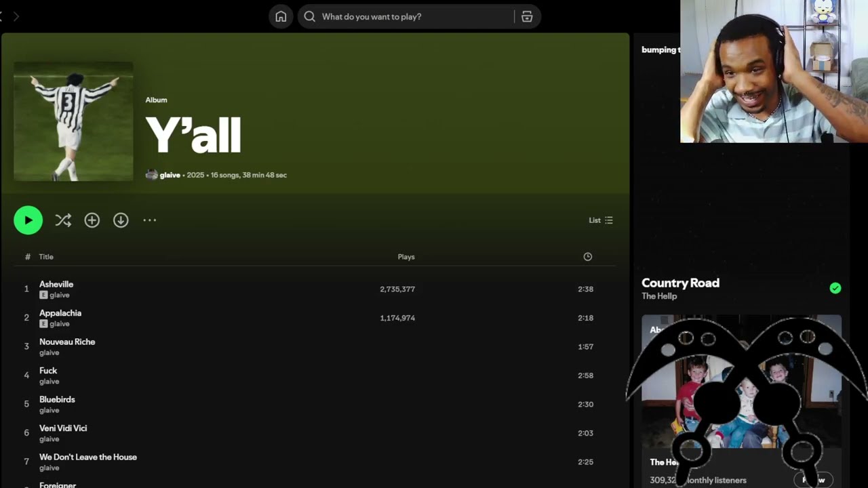Open more options three-dot menu
Screen dimensions: 868x488
150,220
